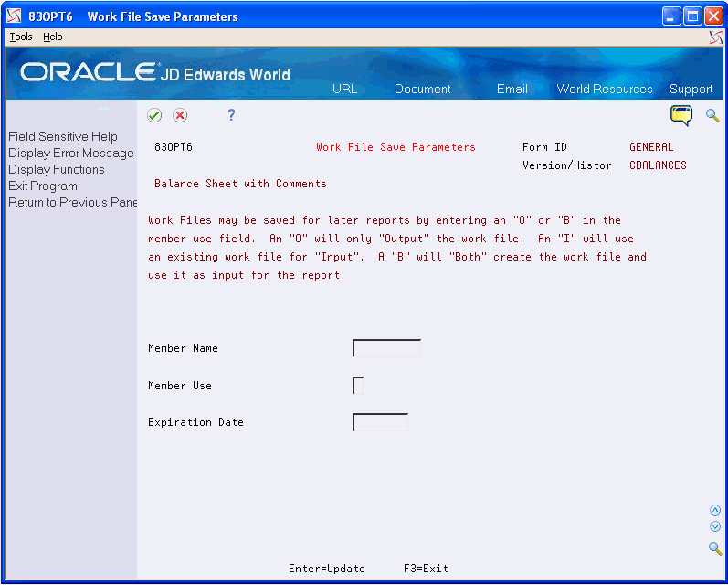Select Exit Program in sidebar
728x585 pixels.
click(x=43, y=186)
